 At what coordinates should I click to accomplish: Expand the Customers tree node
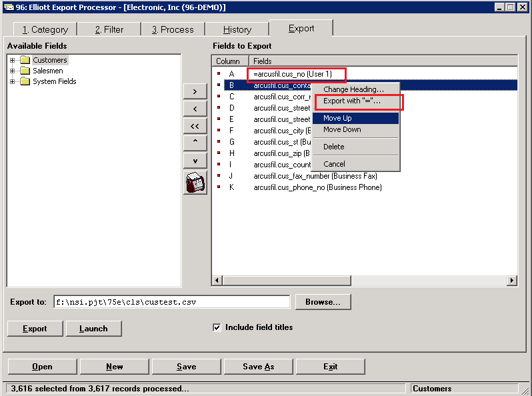12,61
